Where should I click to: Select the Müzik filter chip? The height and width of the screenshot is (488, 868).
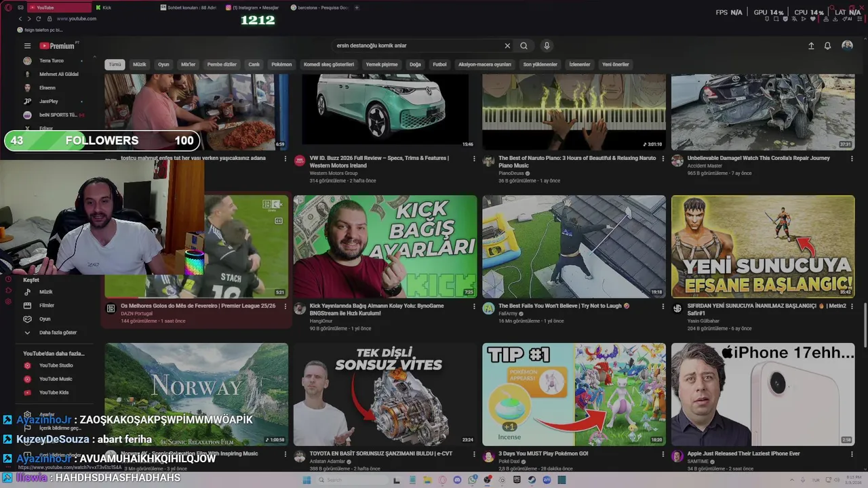tap(140, 64)
